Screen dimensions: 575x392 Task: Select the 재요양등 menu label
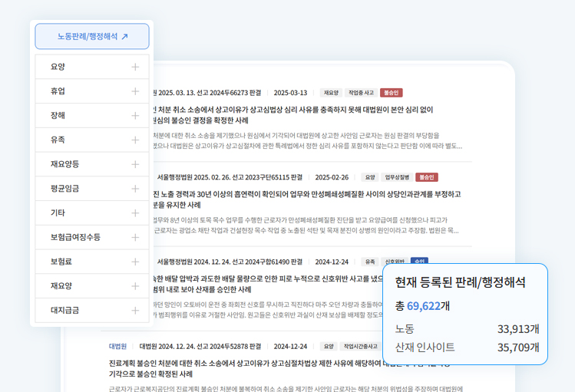point(64,164)
